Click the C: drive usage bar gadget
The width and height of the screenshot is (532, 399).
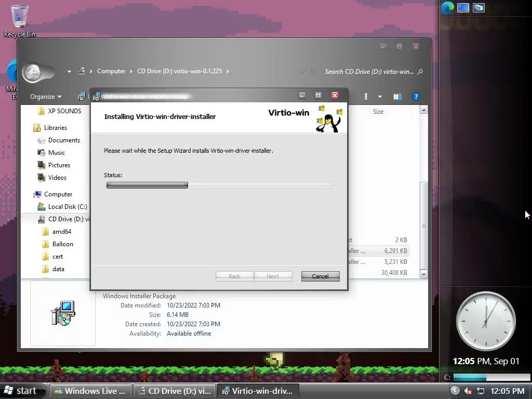[491, 377]
